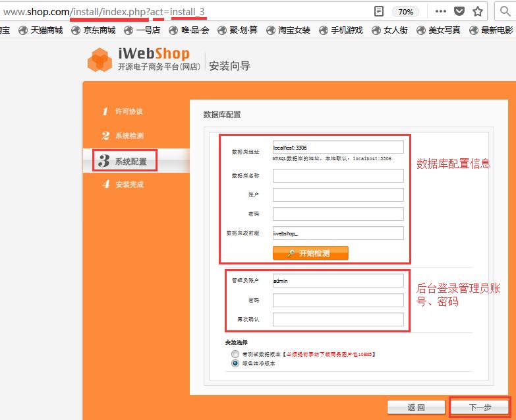The width and height of the screenshot is (516, 420).
Task: Focus the admin account field
Action: (338, 281)
